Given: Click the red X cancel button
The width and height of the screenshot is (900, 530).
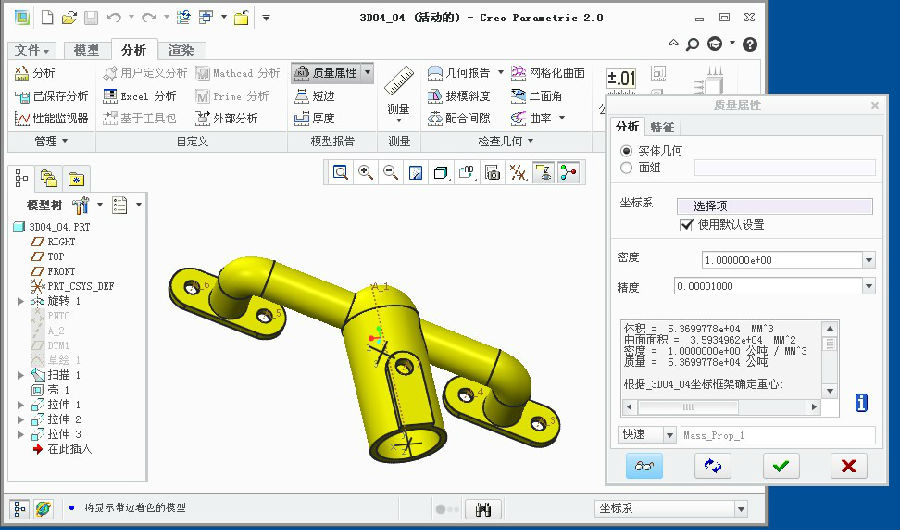Looking at the screenshot, I should [848, 465].
